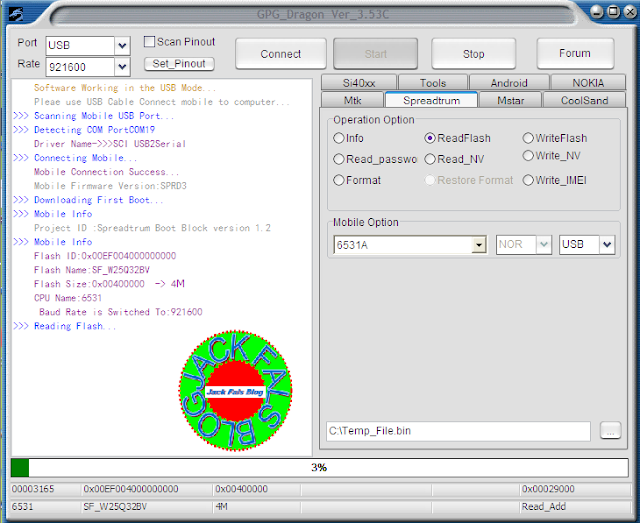
Task: Close the GPG Dragon window
Action: click(631, 12)
